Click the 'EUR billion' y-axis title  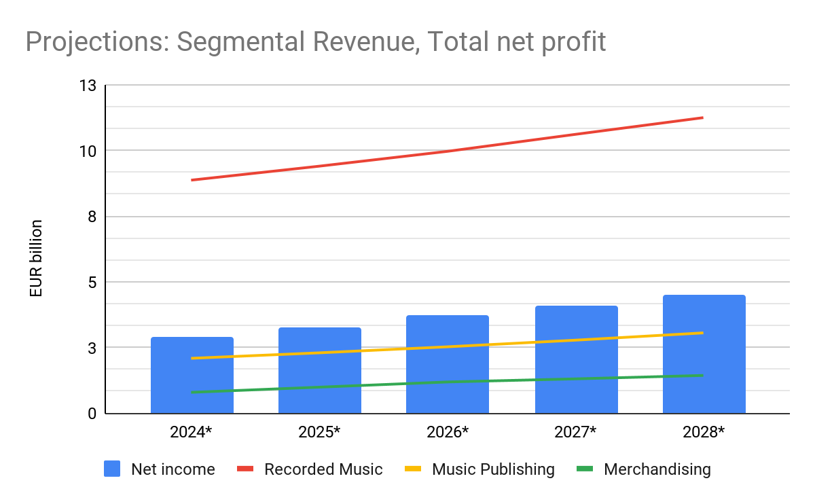tap(36, 258)
